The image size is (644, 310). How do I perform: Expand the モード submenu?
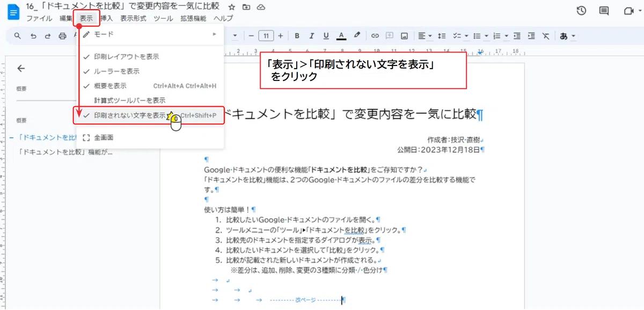click(x=150, y=34)
